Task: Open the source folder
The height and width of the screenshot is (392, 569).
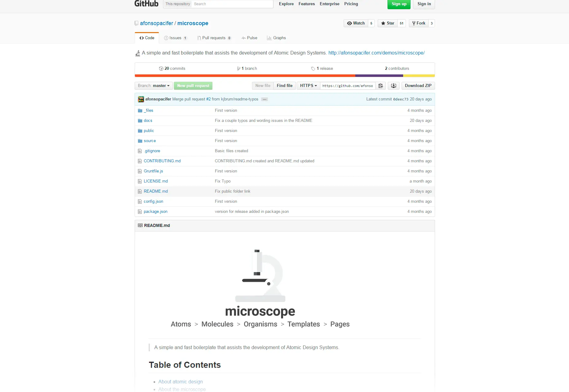Action: 150,141
